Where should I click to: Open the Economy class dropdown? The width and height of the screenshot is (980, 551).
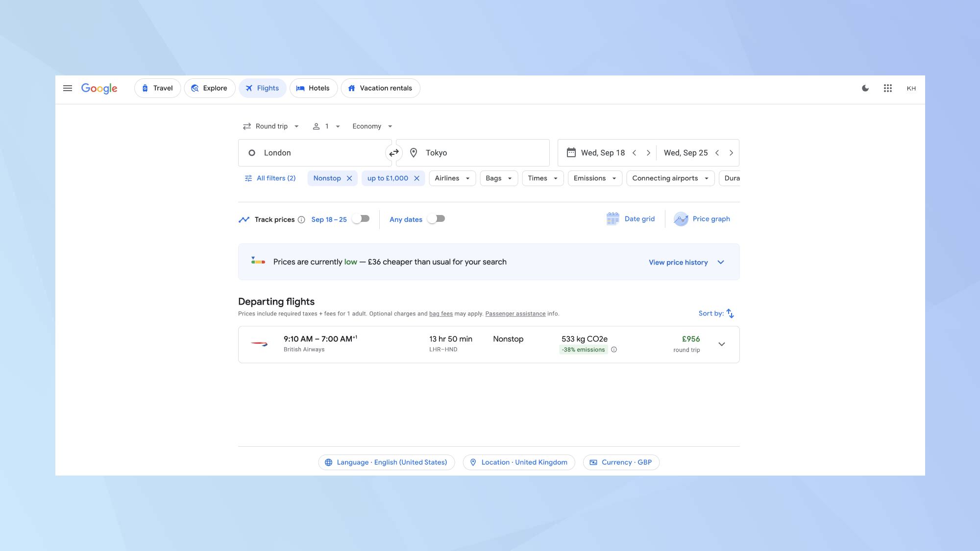pos(371,126)
